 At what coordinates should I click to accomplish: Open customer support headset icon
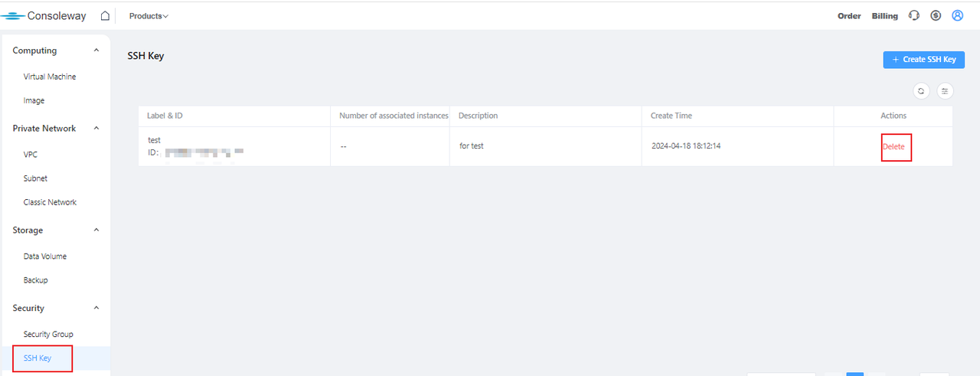coord(913,16)
